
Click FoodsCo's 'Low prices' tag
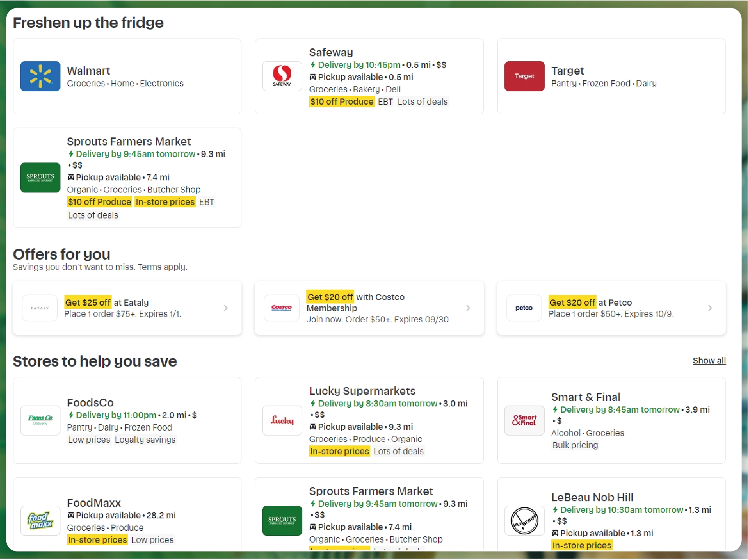tap(89, 440)
